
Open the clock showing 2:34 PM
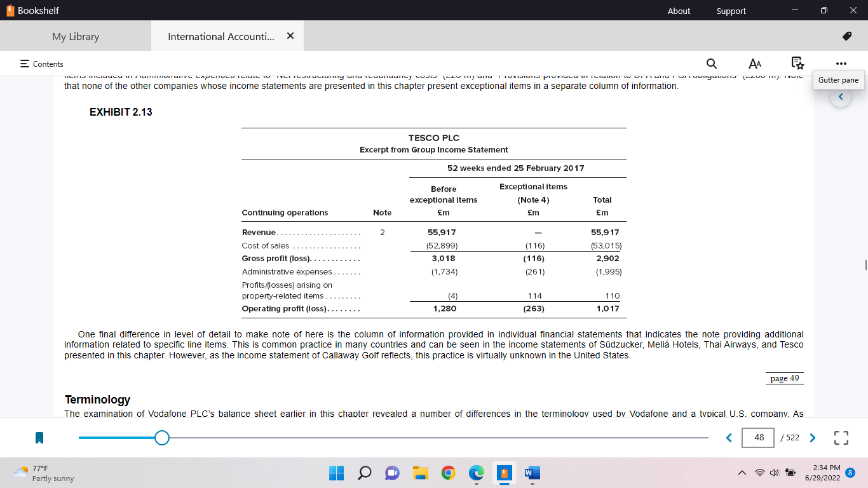pos(822,473)
